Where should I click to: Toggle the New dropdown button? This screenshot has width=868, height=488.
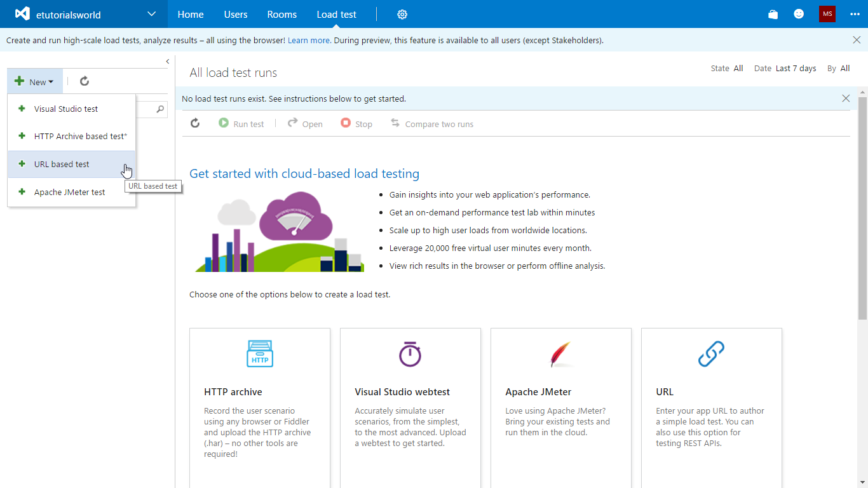point(35,81)
